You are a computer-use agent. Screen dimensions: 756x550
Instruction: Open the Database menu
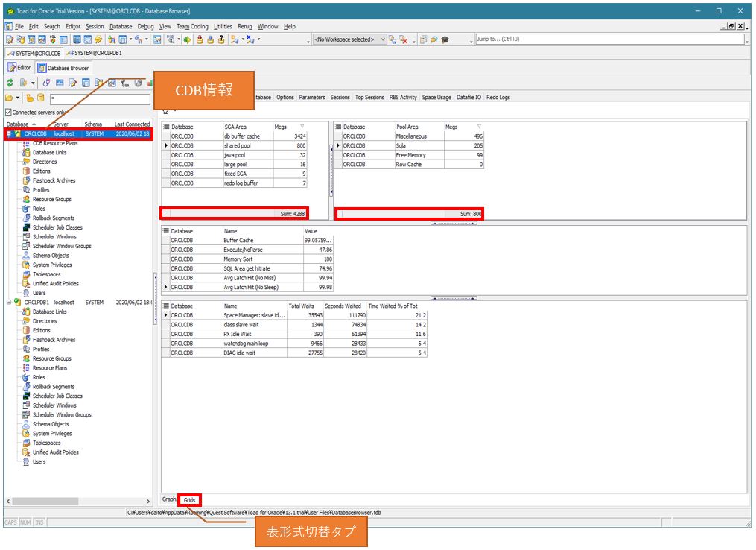point(121,27)
